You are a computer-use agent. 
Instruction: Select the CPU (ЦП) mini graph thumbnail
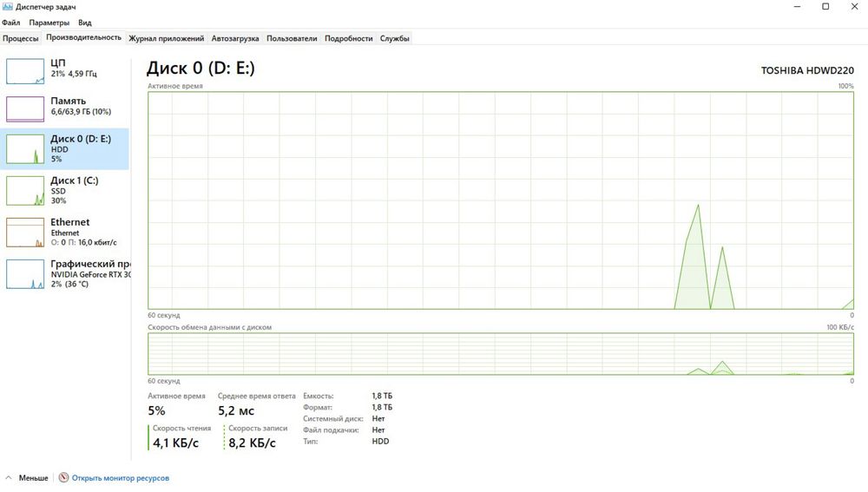click(x=25, y=71)
